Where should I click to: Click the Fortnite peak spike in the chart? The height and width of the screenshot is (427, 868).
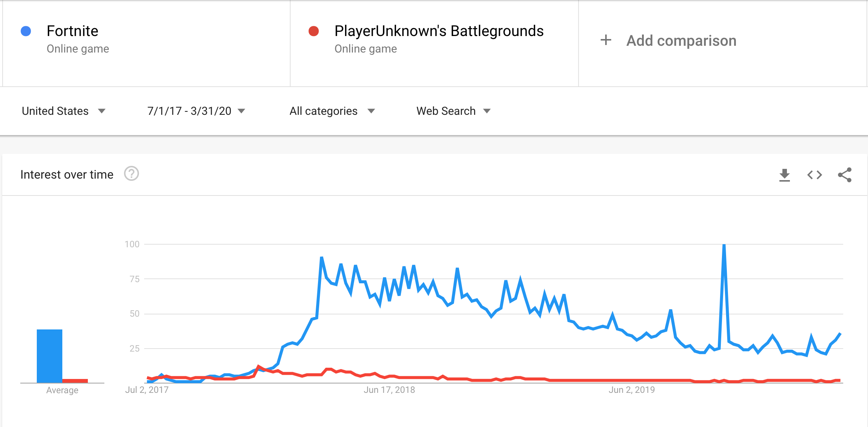tap(723, 244)
